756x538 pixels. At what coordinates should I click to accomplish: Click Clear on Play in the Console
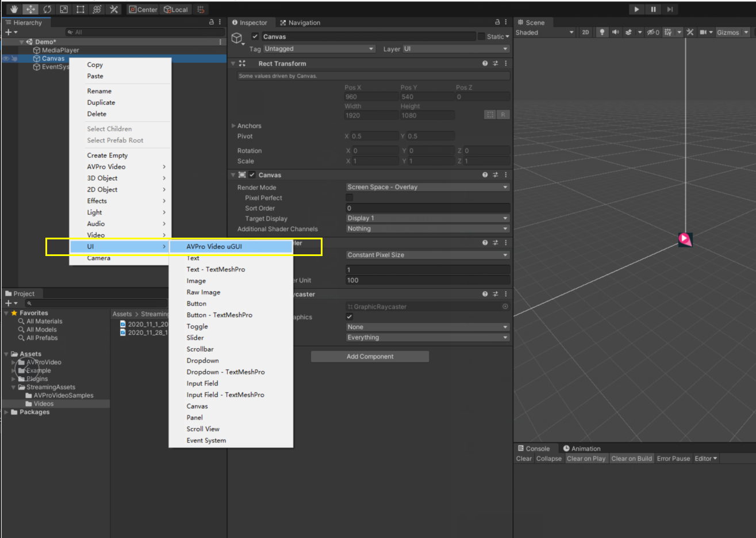pyautogui.click(x=586, y=458)
